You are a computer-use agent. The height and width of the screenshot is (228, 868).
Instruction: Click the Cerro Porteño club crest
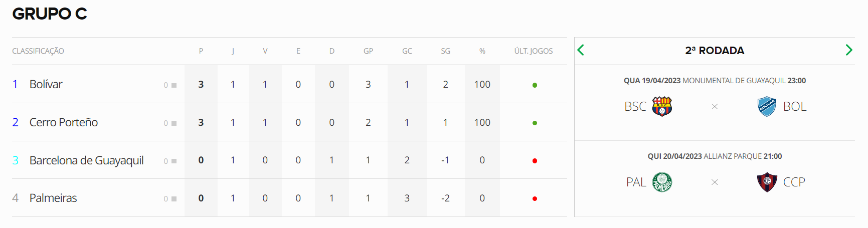[767, 182]
